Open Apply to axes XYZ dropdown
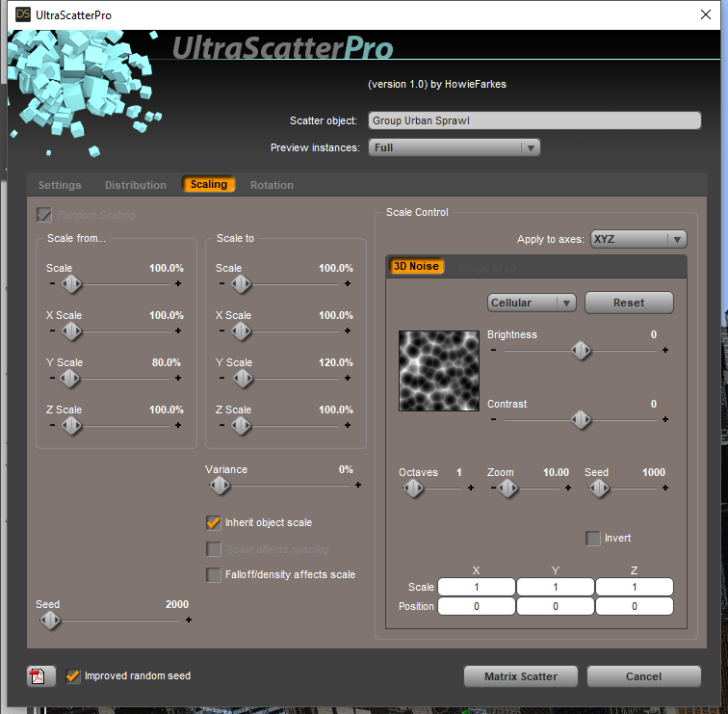This screenshot has height=714, width=728. coord(638,239)
